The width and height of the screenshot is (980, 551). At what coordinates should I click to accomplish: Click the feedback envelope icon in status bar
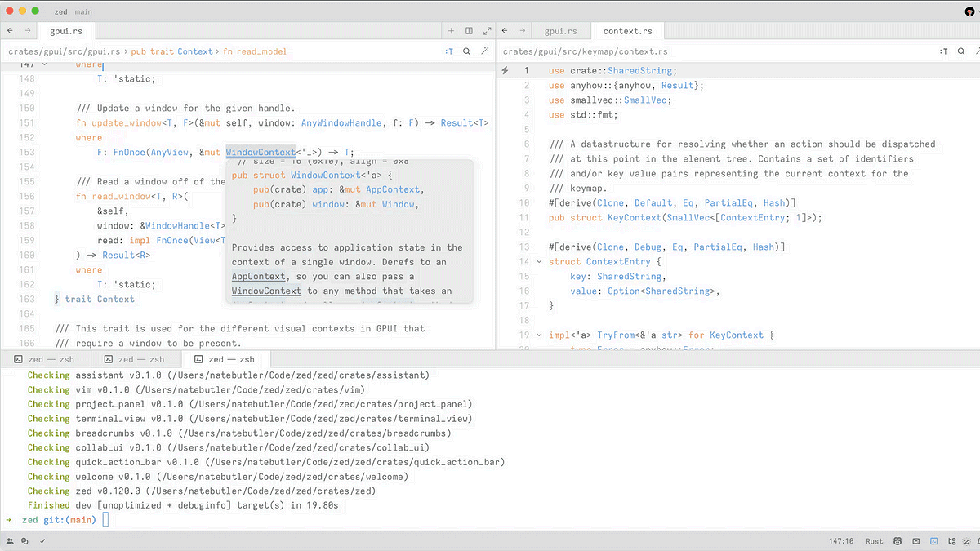coord(916,541)
